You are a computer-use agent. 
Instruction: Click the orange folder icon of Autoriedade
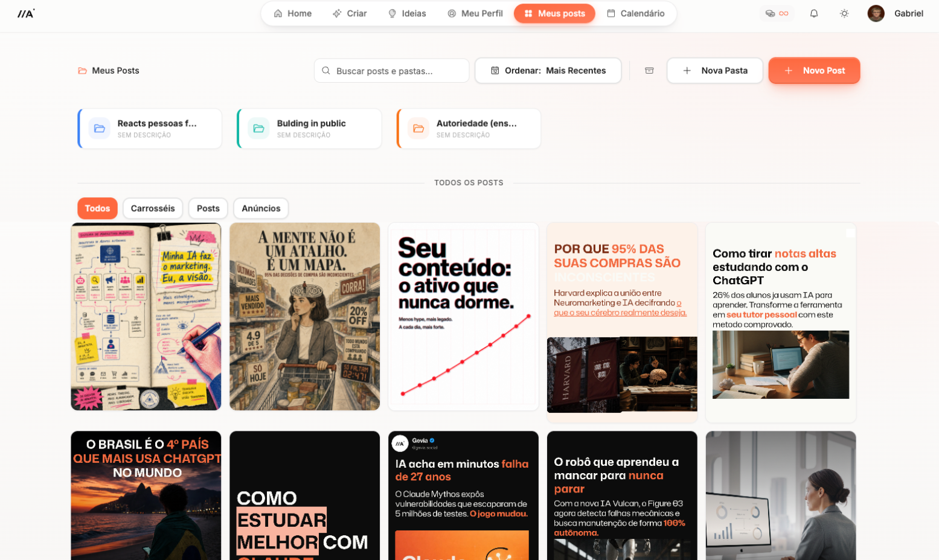[418, 129]
